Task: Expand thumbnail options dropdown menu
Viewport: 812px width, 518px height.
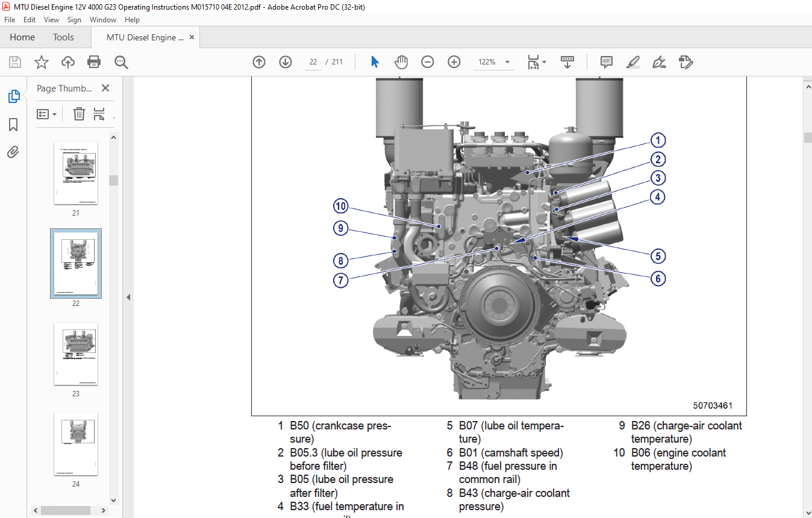Action: [x=47, y=114]
